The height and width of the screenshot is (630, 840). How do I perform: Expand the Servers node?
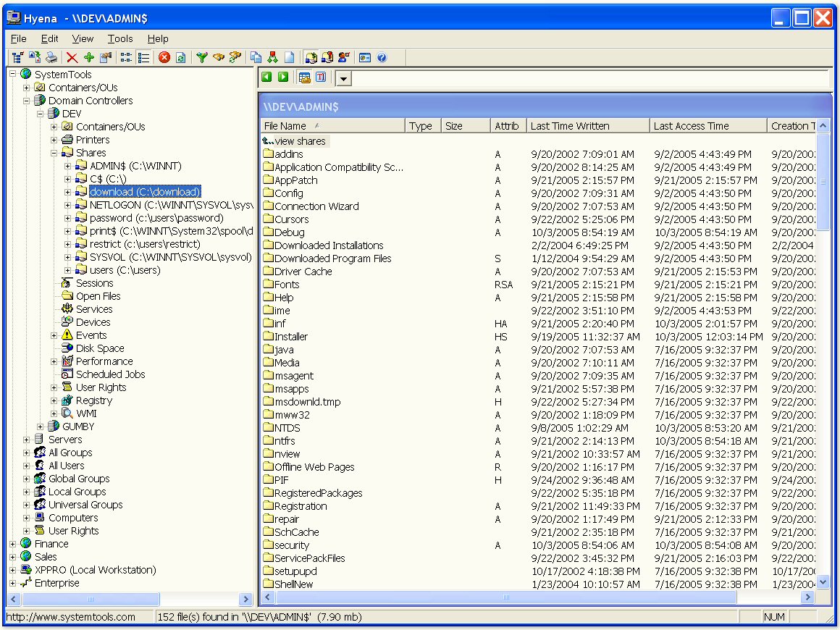coord(26,440)
